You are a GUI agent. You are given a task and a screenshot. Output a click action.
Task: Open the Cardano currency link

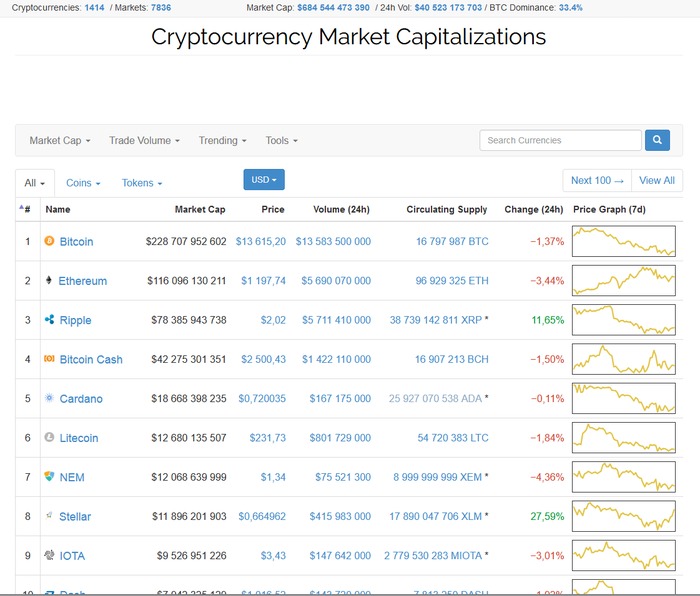click(x=81, y=399)
